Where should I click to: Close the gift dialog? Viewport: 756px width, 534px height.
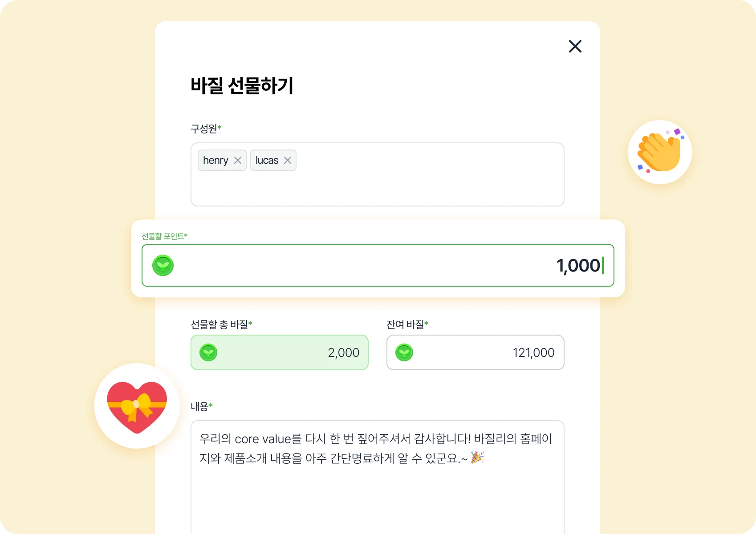(575, 46)
